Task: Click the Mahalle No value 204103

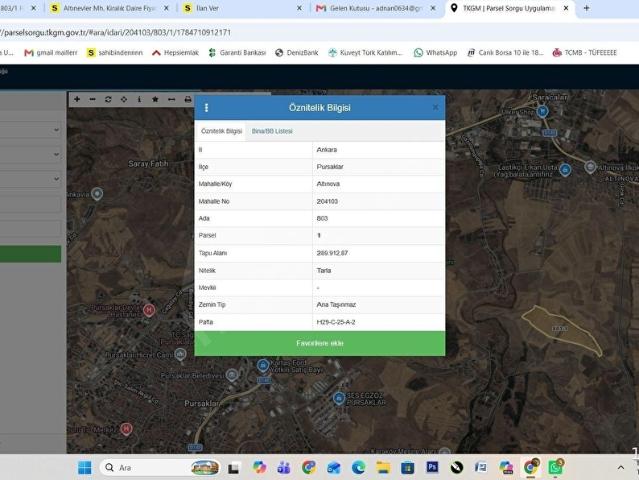Action: pyautogui.click(x=327, y=201)
